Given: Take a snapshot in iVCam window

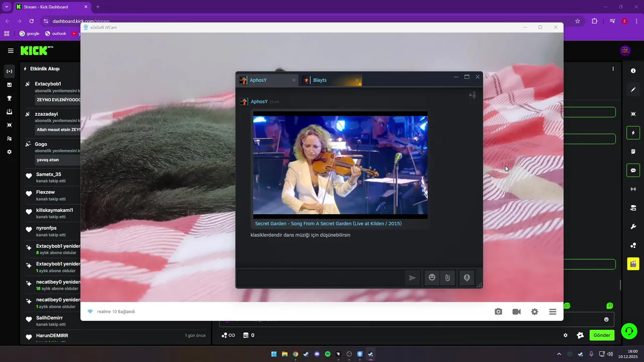Looking at the screenshot, I should 498,312.
